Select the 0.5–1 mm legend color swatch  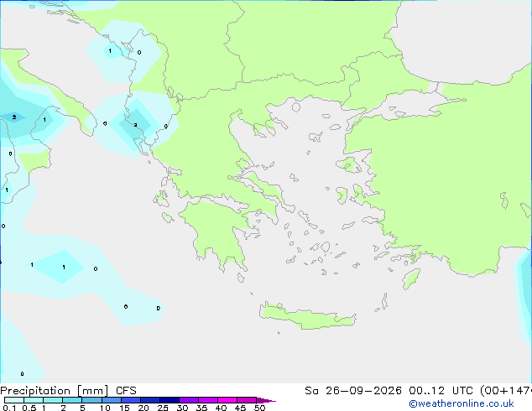point(34,400)
